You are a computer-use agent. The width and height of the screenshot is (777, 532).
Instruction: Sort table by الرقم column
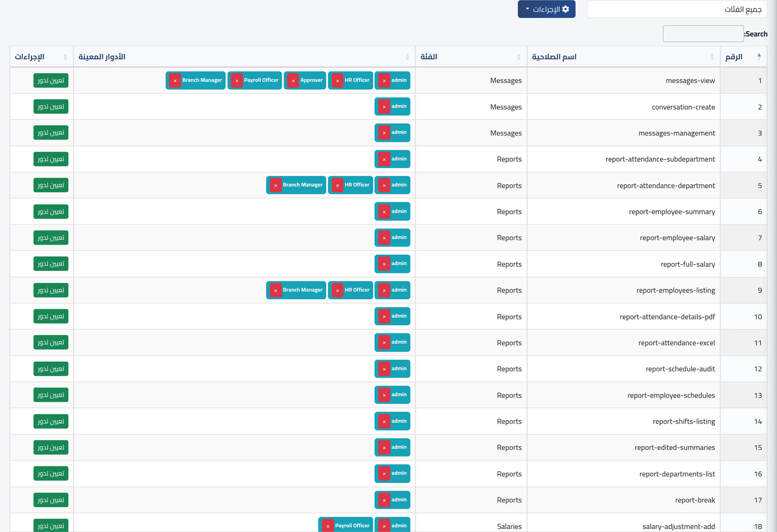coord(743,57)
